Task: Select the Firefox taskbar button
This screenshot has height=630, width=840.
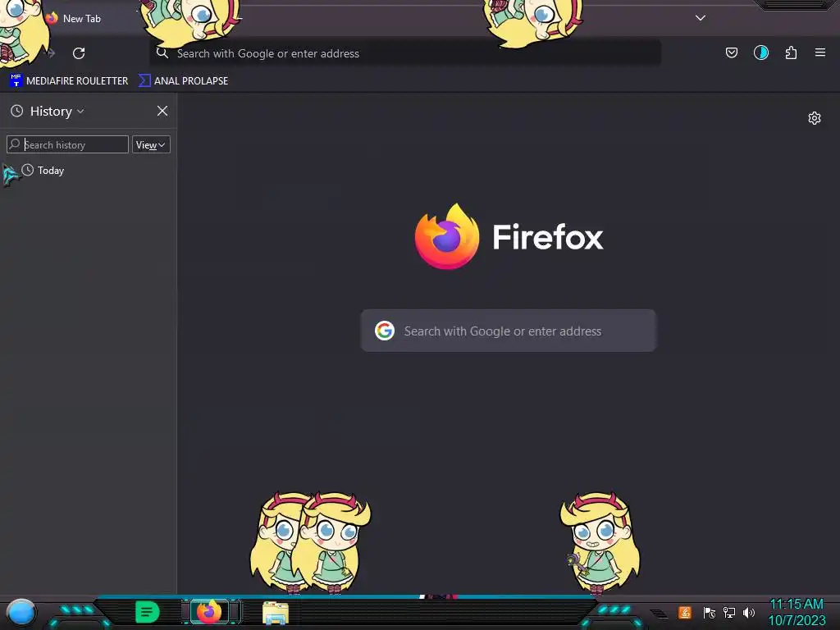Action: (209, 612)
